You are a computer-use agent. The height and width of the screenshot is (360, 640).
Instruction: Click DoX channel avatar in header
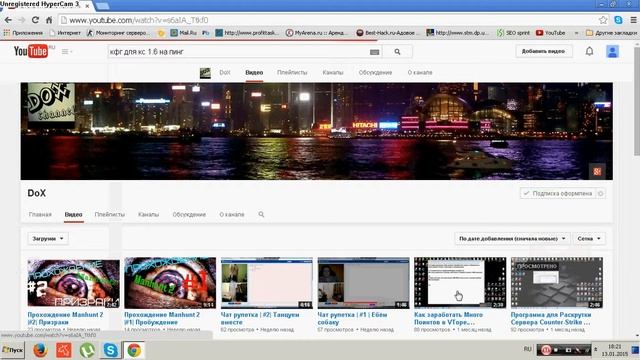(x=205, y=73)
